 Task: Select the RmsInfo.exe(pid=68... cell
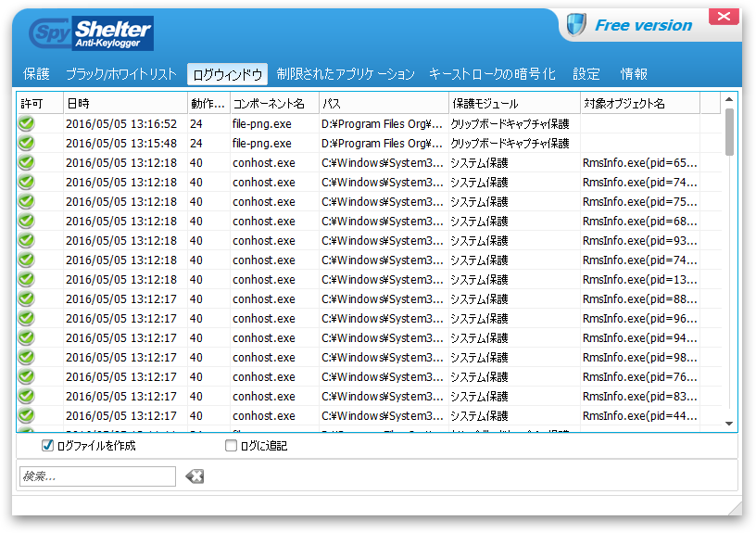[x=640, y=222]
